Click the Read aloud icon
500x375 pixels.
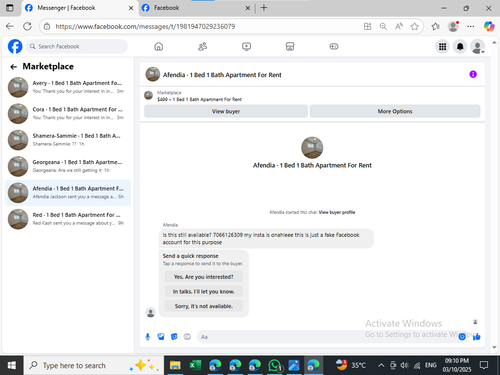(x=399, y=26)
